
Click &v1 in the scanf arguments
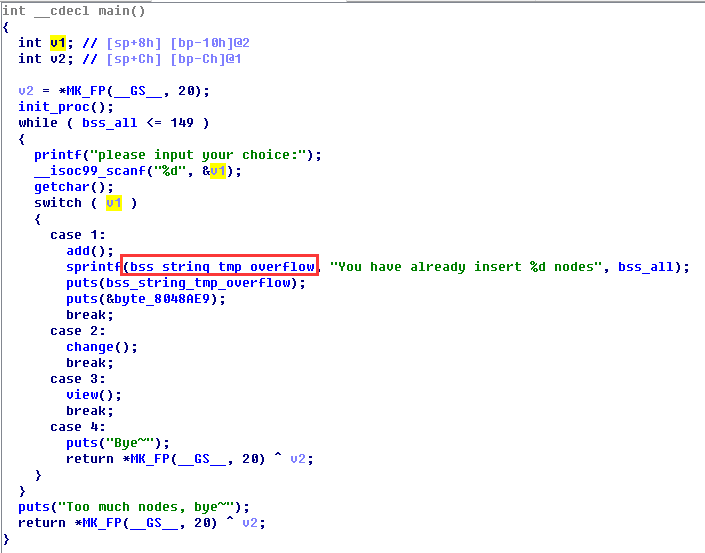pyautogui.click(x=214, y=171)
